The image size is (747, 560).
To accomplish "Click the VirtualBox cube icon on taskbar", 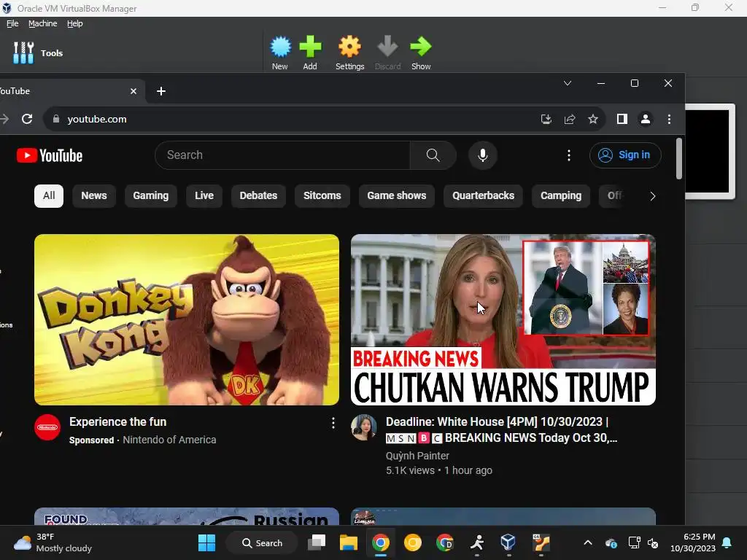I will pyautogui.click(x=508, y=542).
